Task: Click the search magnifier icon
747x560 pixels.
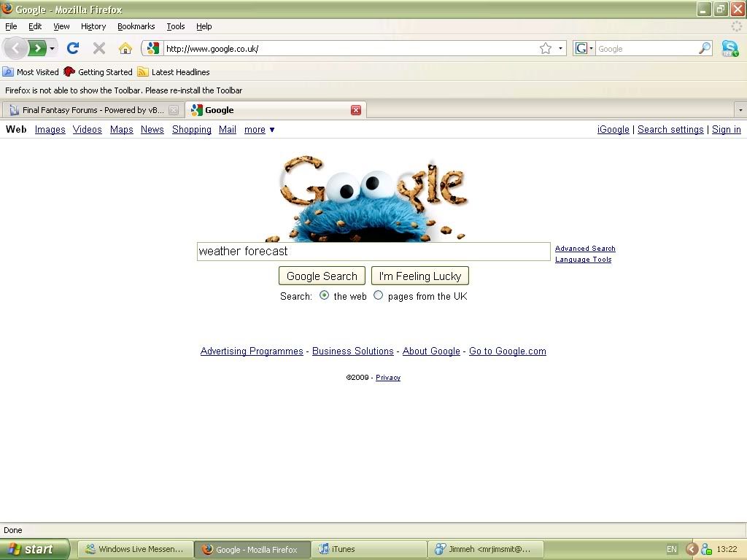Action: (705, 48)
